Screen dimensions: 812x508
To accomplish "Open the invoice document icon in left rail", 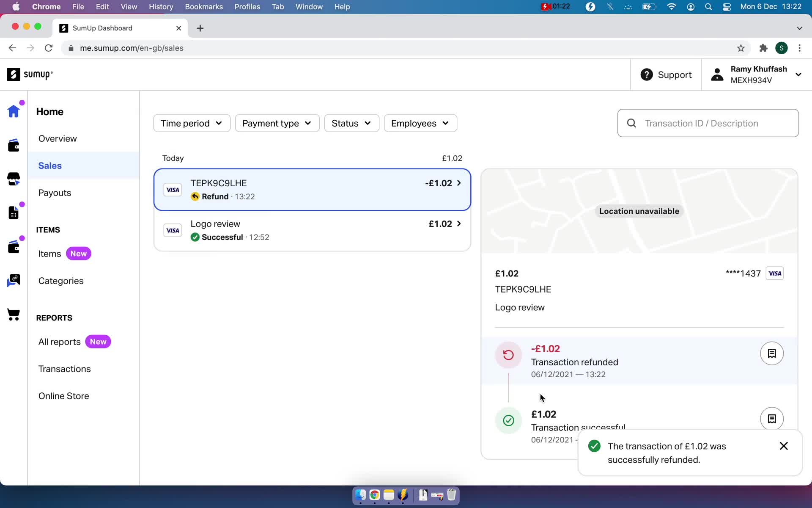I will (14, 213).
